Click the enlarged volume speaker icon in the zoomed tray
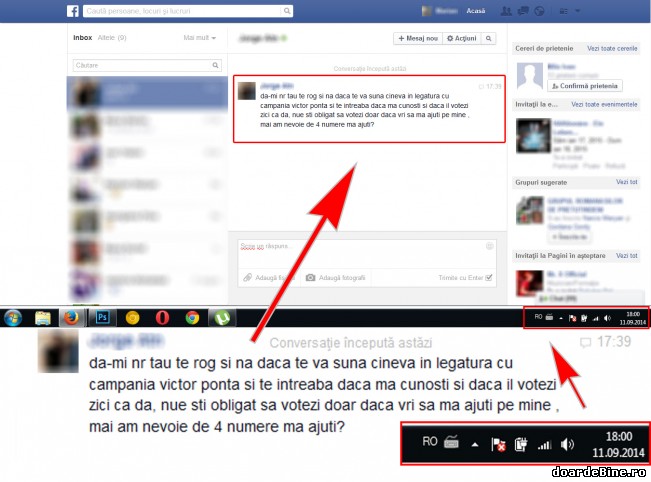The height and width of the screenshot is (482, 651). (x=567, y=445)
